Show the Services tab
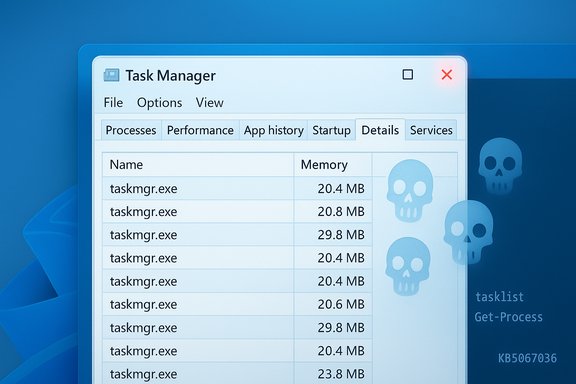 [x=431, y=130]
